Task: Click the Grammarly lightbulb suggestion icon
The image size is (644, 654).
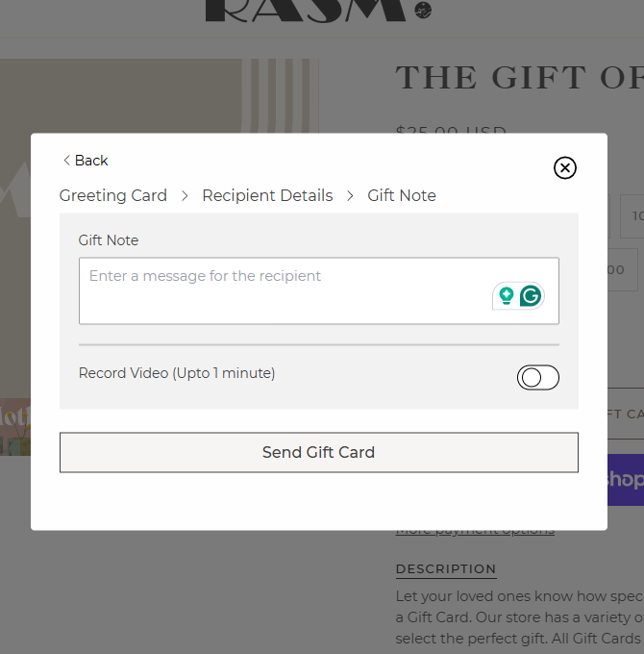Action: (506, 296)
